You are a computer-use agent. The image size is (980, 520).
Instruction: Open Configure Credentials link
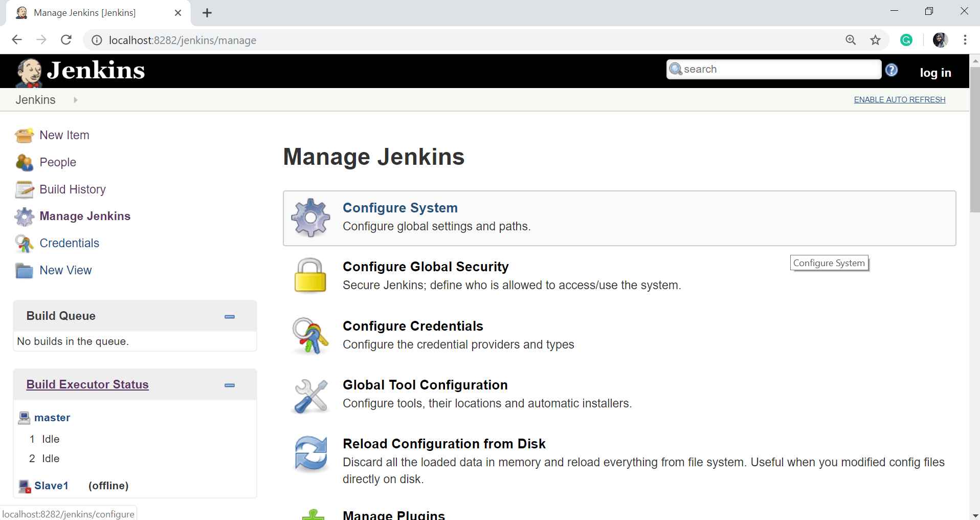[413, 326]
